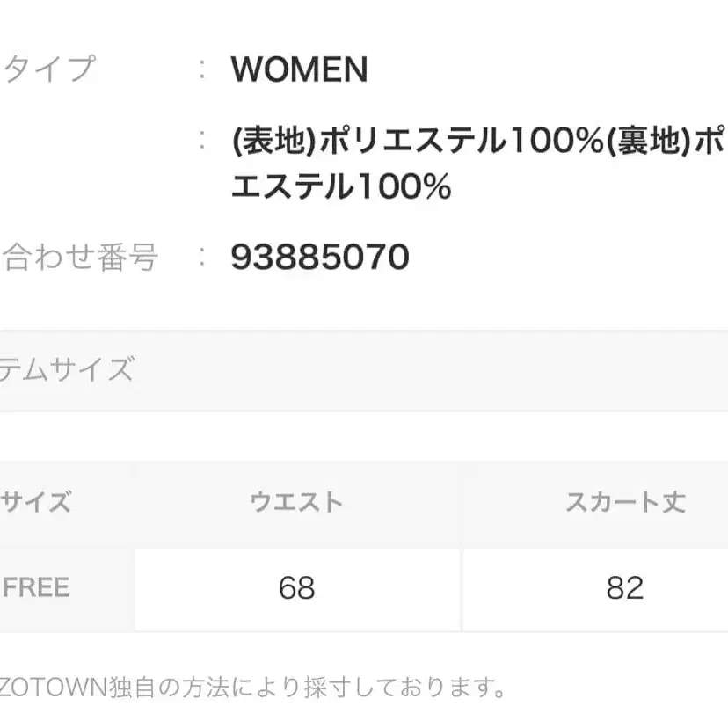The height and width of the screenshot is (728, 728).
Task: Select the inquiry number 93885070
Action: 320,258
